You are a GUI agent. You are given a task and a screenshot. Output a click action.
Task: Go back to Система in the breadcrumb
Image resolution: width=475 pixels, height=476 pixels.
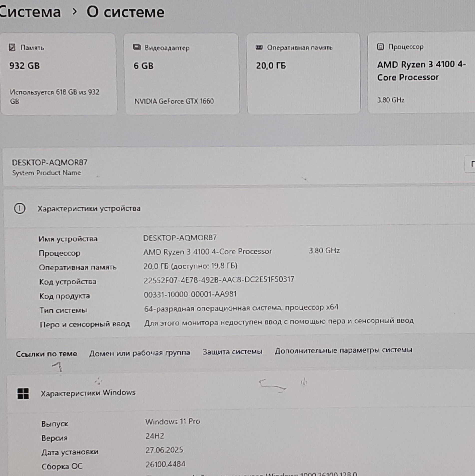click(x=30, y=12)
